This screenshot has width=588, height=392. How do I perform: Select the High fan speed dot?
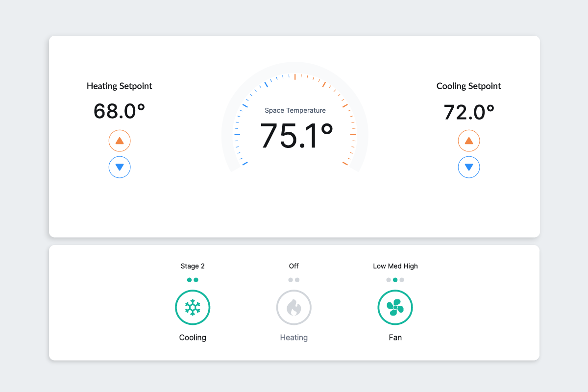(x=402, y=280)
